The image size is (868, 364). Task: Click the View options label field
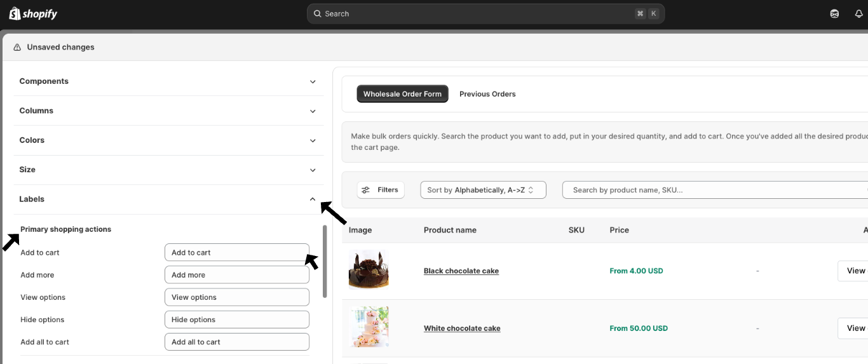pyautogui.click(x=236, y=297)
